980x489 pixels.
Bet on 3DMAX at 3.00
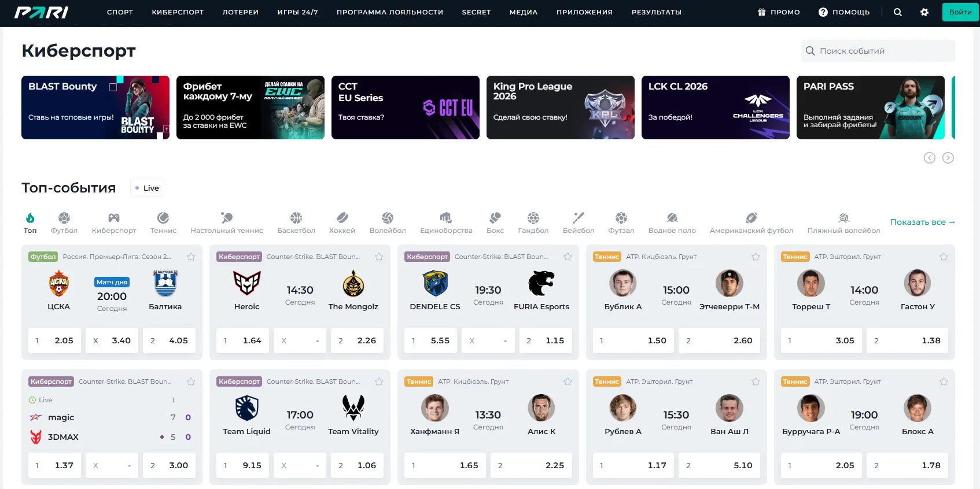[170, 465]
